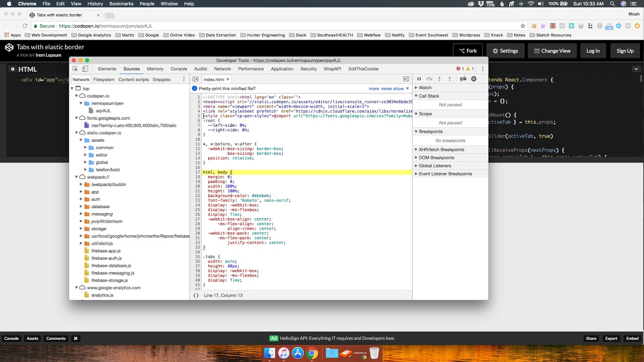Open macOS Spotlight search
Image resolution: width=644 pixels, height=362 pixels.
(613, 4)
